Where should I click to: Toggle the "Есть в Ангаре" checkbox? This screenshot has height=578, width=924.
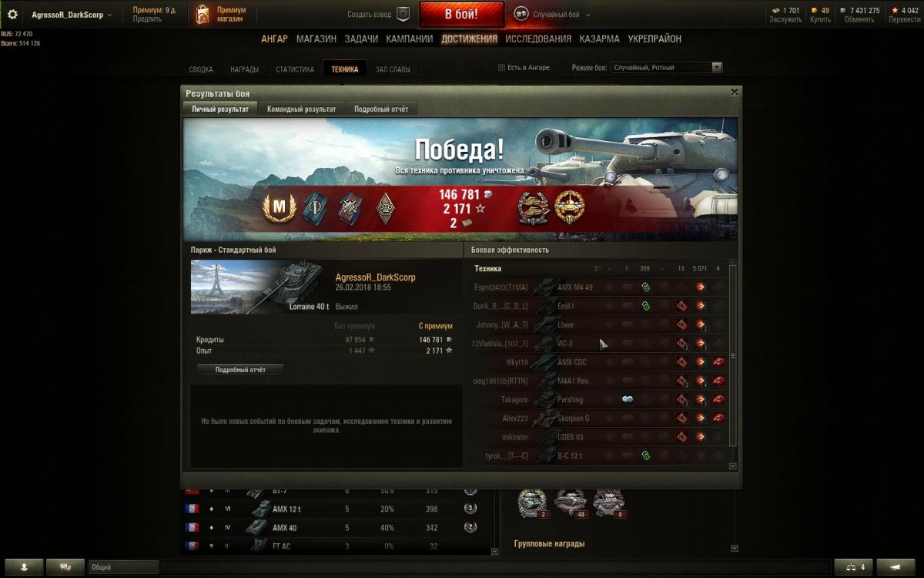pos(502,68)
